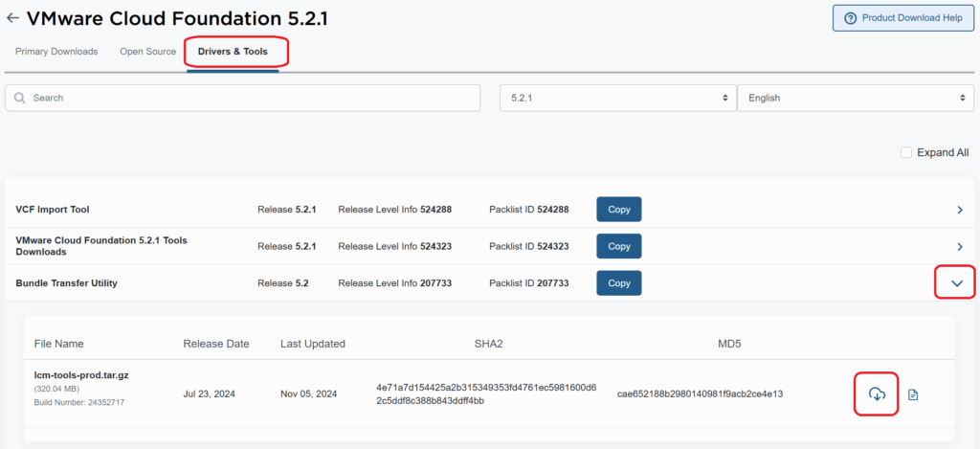980x449 pixels.
Task: Click the lcm-tools-prod.tar.gz file name
Action: (80, 375)
